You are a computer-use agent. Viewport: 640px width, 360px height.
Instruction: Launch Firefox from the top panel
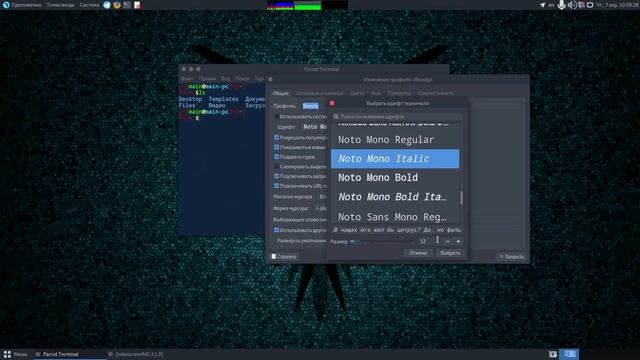[117, 5]
